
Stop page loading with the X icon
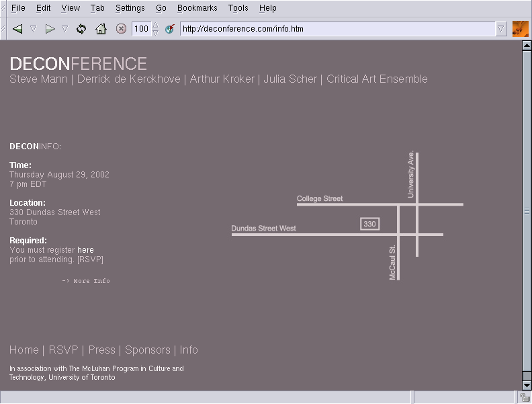click(x=121, y=29)
